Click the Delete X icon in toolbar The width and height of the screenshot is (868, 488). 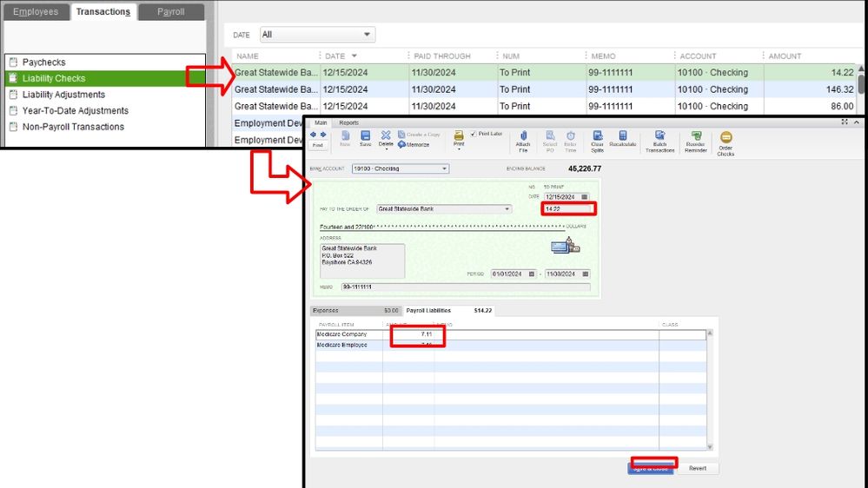pyautogui.click(x=386, y=135)
